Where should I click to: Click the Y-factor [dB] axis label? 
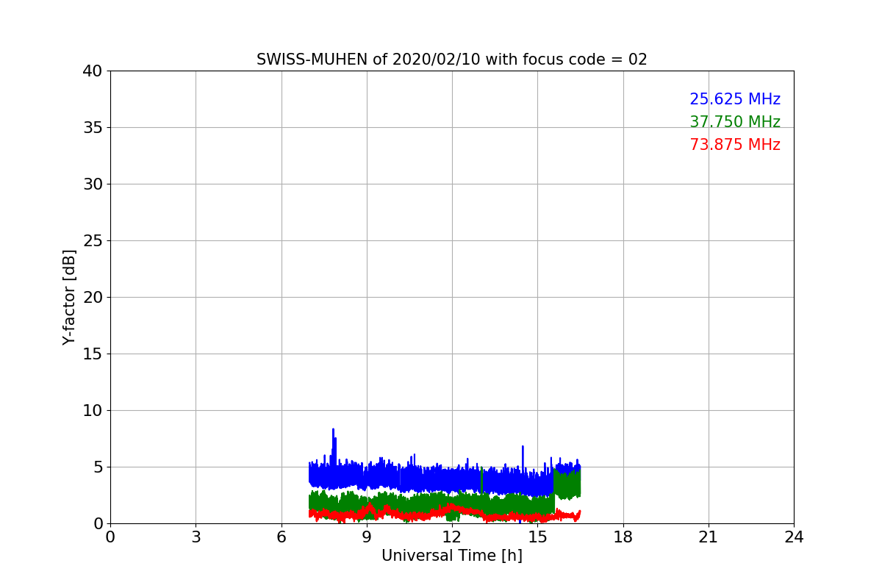(69, 297)
